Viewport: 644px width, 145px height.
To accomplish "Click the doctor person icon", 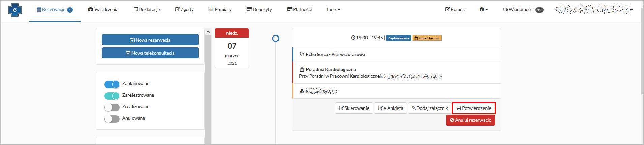I will [x=302, y=91].
